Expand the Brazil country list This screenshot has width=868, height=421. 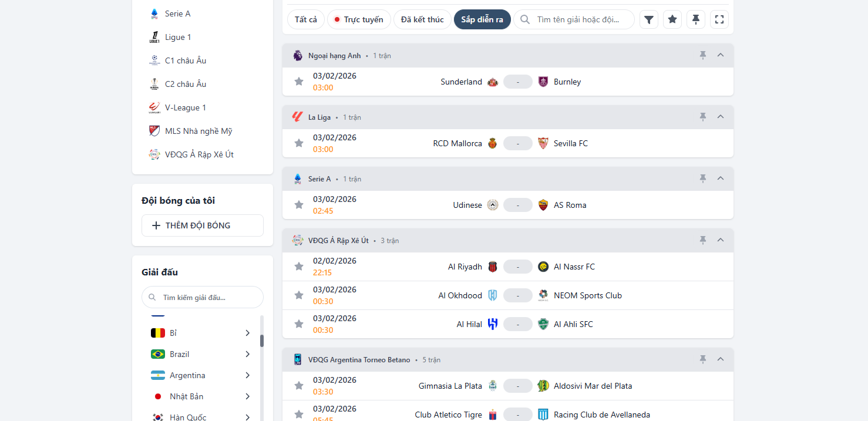click(247, 354)
